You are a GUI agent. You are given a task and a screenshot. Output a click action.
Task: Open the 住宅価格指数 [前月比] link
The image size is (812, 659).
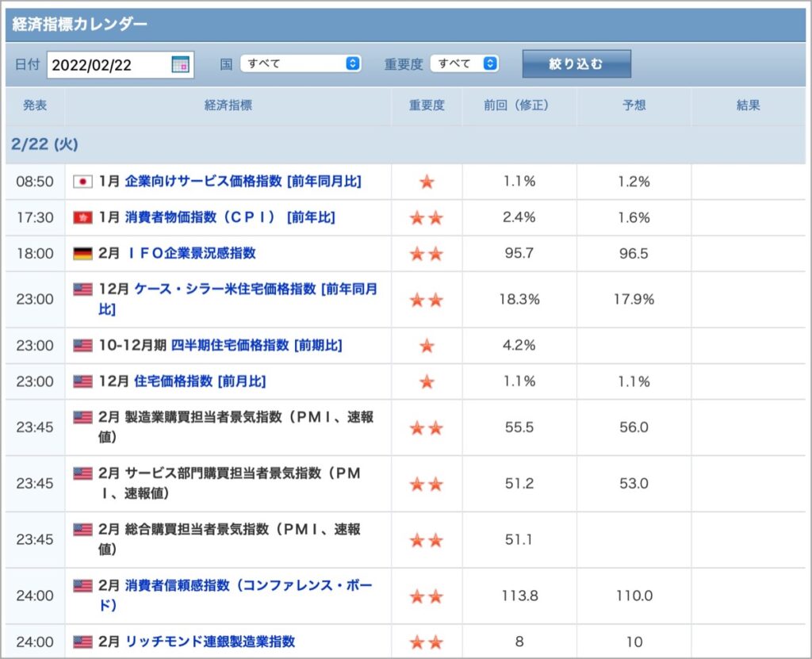[x=200, y=381]
